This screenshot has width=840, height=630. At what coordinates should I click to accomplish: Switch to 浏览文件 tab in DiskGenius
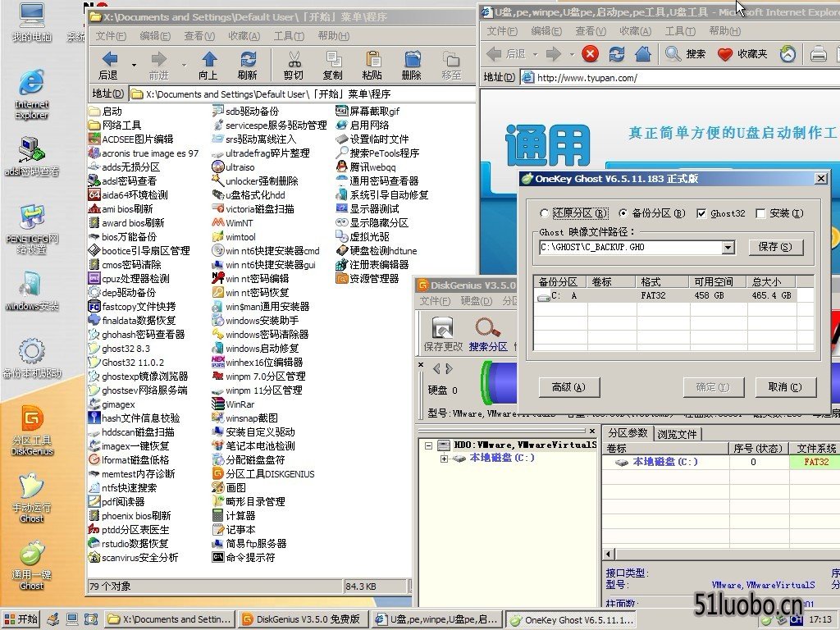(677, 434)
